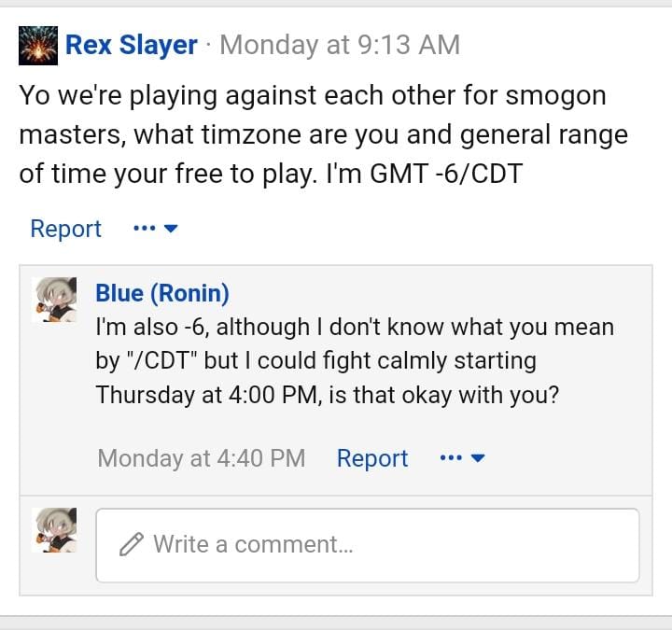
Task: Visit Rex Slayer's profile name link
Action: point(132,45)
